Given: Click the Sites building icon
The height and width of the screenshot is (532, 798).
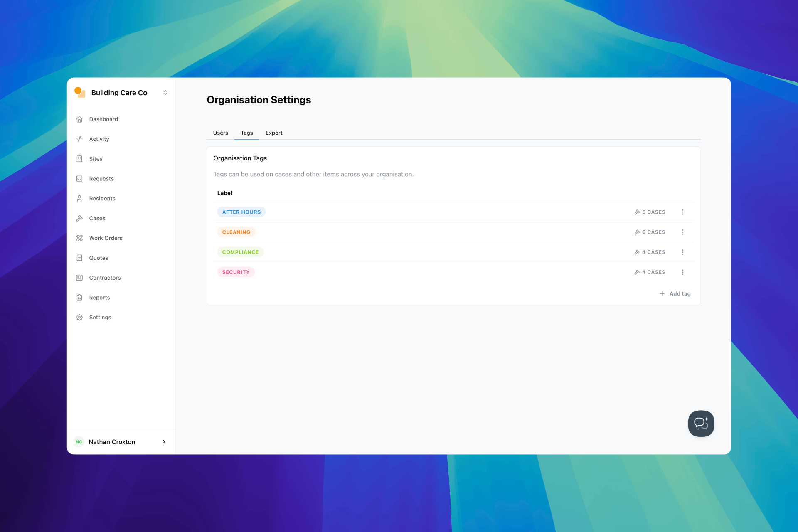Looking at the screenshot, I should [x=79, y=159].
